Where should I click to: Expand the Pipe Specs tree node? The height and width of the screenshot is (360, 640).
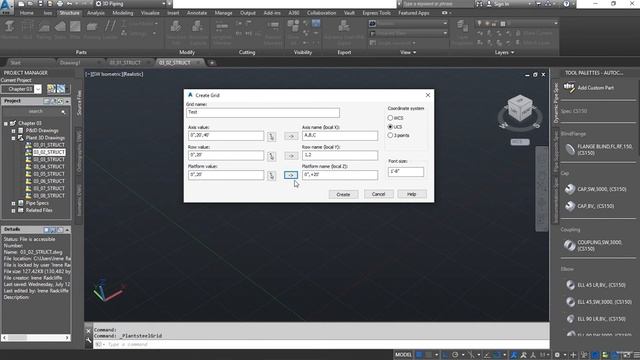13,203
